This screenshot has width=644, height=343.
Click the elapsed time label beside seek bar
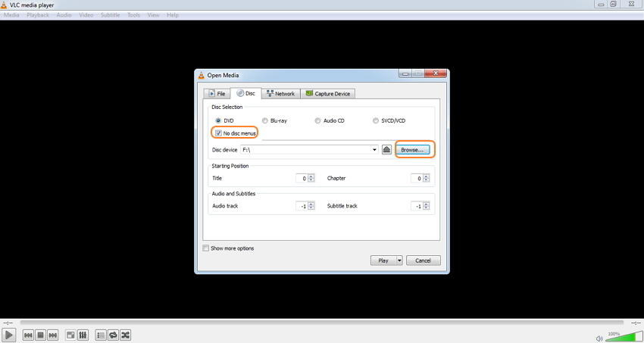(8, 323)
